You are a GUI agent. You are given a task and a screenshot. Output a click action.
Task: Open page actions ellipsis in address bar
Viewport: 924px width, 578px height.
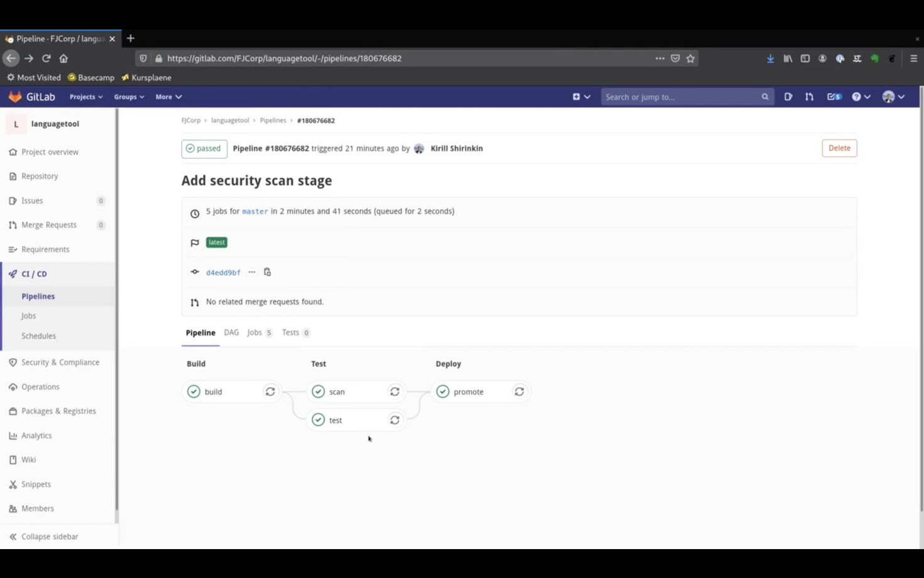659,58
